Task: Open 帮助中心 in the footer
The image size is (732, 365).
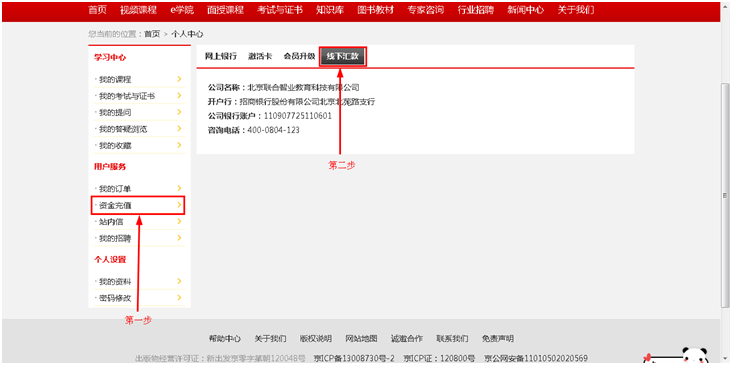Action: tap(225, 338)
